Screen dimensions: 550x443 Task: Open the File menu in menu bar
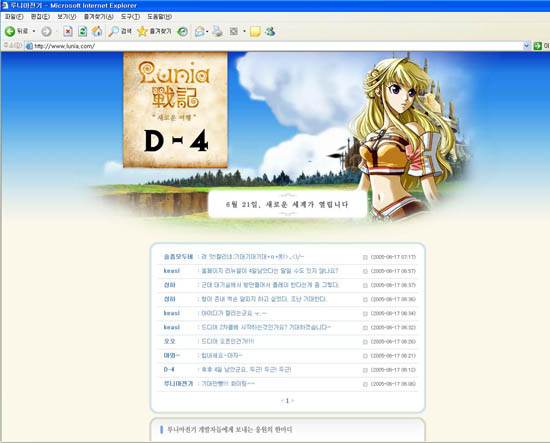(x=14, y=16)
